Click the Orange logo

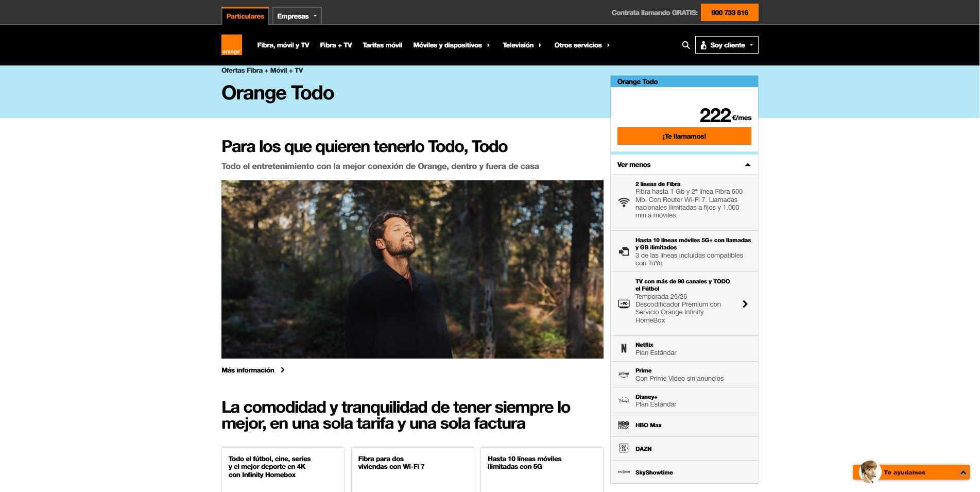231,45
